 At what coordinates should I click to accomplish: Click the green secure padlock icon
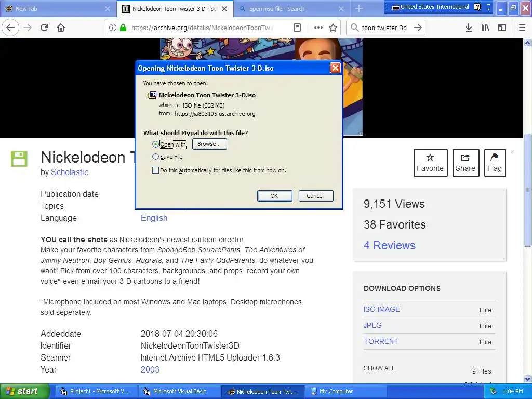(123, 28)
